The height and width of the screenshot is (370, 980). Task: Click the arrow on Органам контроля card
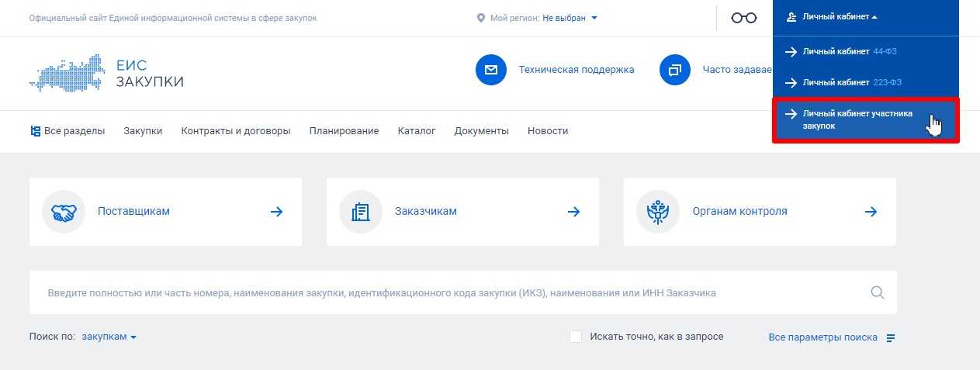871,212
